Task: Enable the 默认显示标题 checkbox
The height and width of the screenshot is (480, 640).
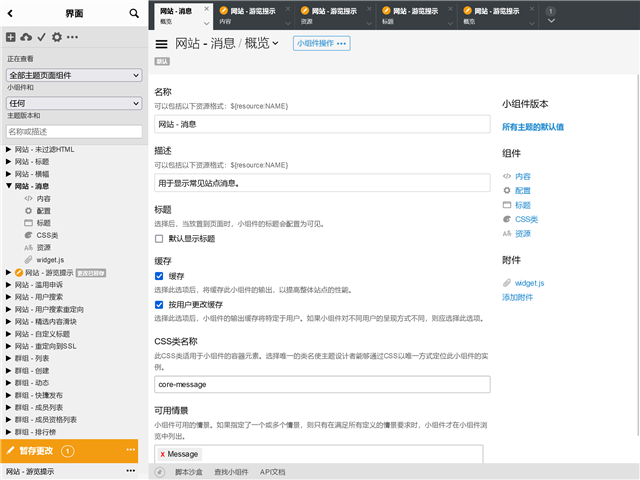Action: 160,239
